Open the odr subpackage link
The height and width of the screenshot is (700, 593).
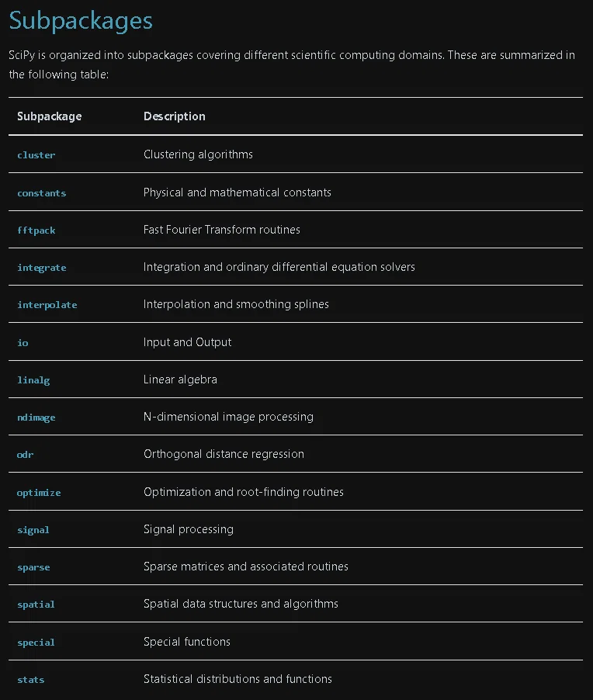coord(25,455)
